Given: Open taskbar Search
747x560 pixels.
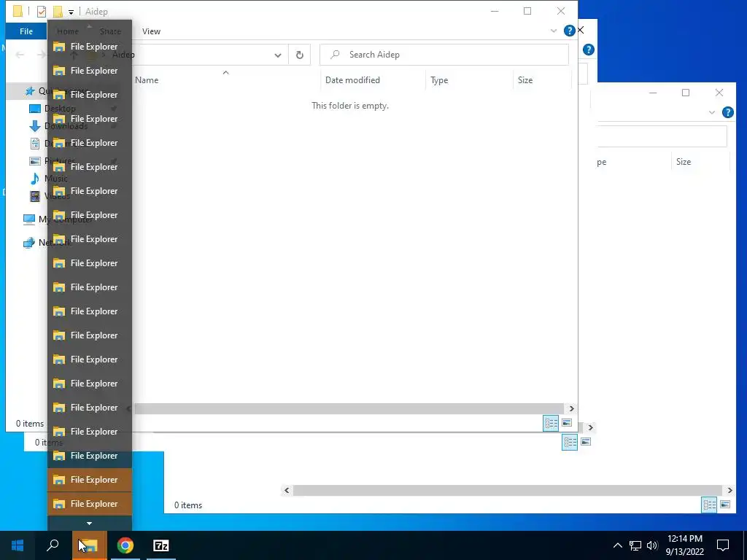Looking at the screenshot, I should pos(53,545).
